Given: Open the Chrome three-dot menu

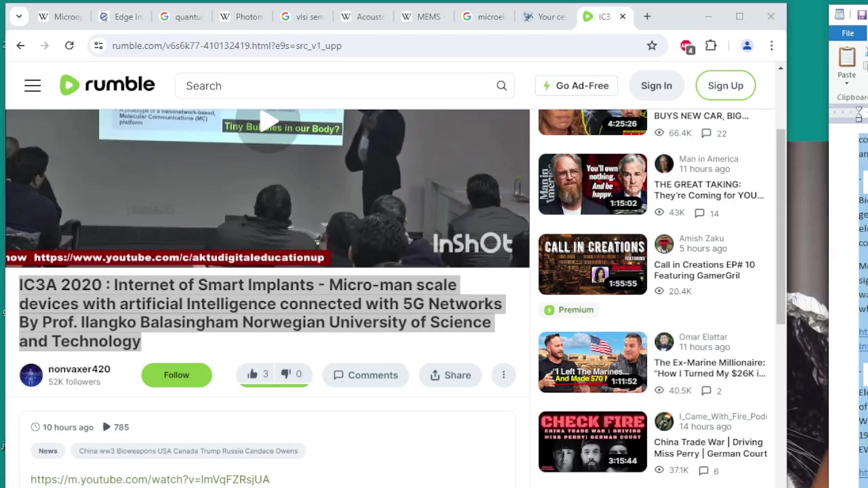Looking at the screenshot, I should (771, 45).
